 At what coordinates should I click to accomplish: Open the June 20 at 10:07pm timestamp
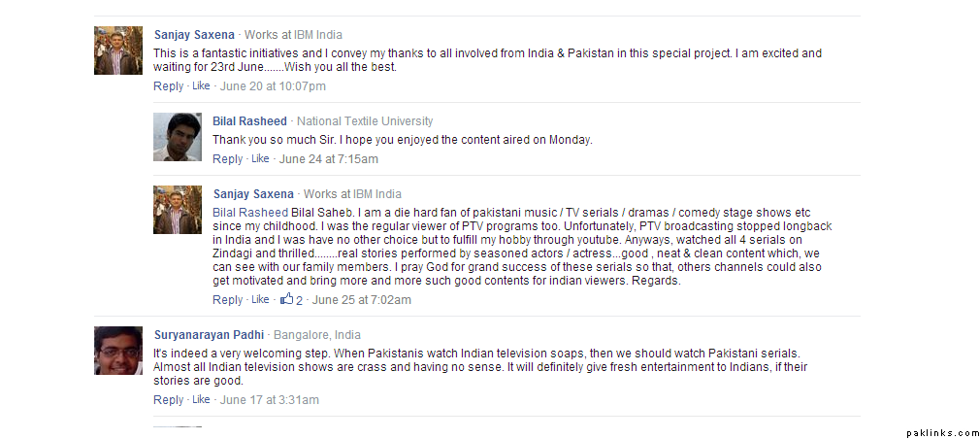[x=273, y=86]
